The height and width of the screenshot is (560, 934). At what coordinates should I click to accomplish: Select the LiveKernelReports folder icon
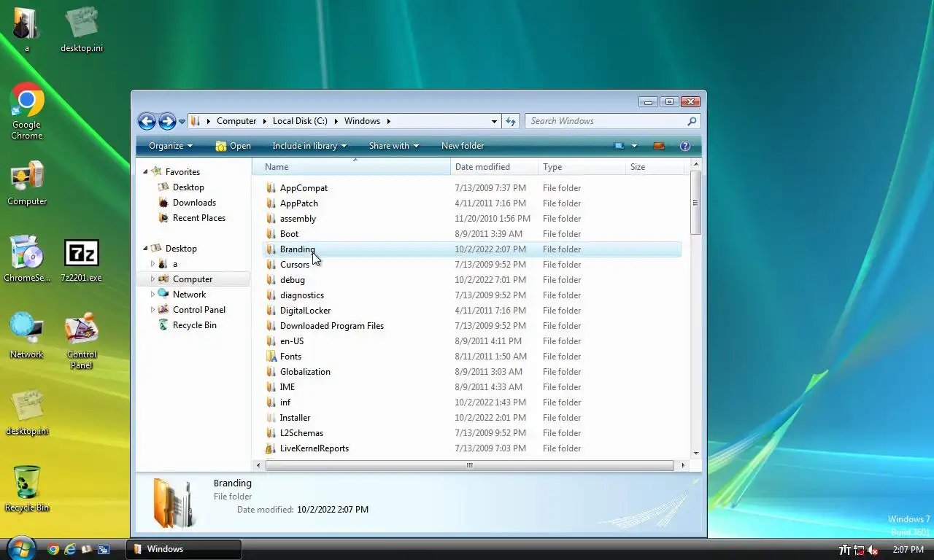tap(271, 448)
